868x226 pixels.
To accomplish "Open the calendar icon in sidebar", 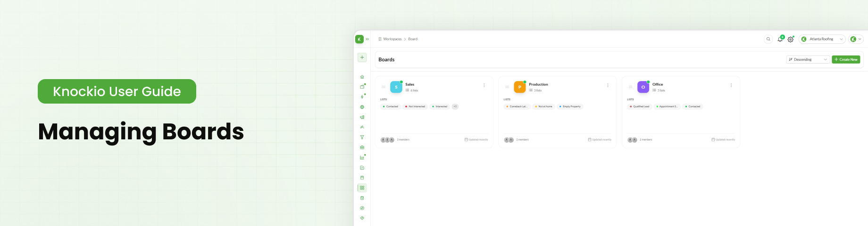I will click(362, 178).
